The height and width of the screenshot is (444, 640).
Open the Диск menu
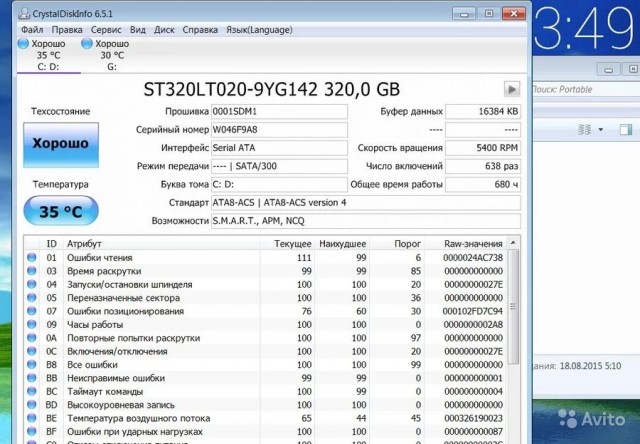[164, 30]
